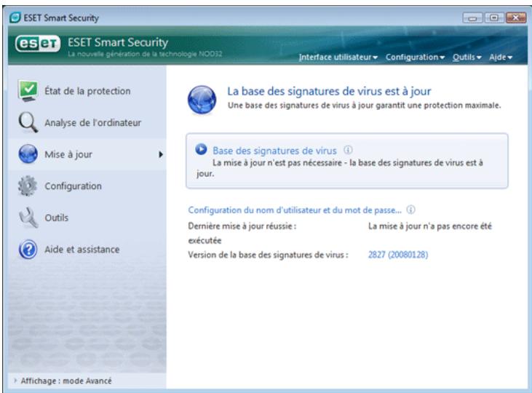Click info icon next to Base des signatures

(x=348, y=150)
